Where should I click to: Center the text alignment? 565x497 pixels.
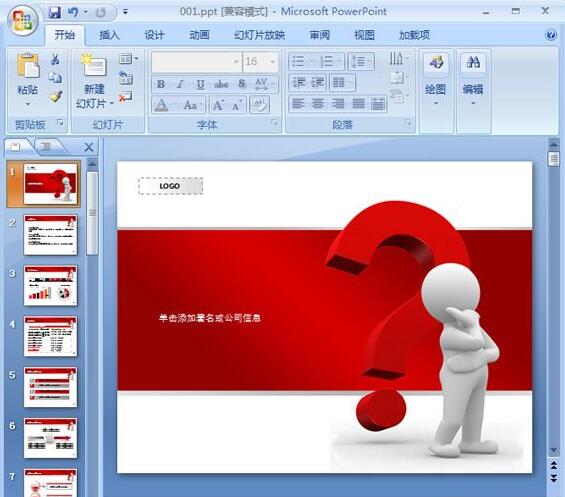317,104
